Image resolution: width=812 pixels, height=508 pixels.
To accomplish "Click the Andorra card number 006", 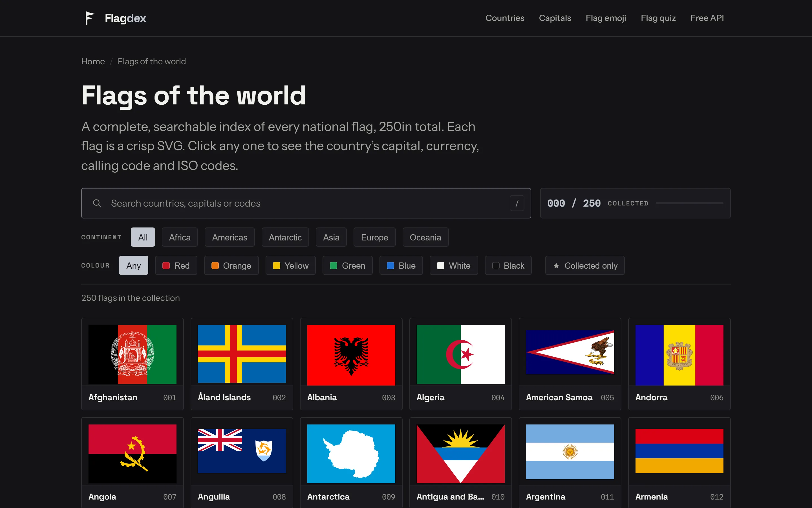I will pyautogui.click(x=716, y=398).
